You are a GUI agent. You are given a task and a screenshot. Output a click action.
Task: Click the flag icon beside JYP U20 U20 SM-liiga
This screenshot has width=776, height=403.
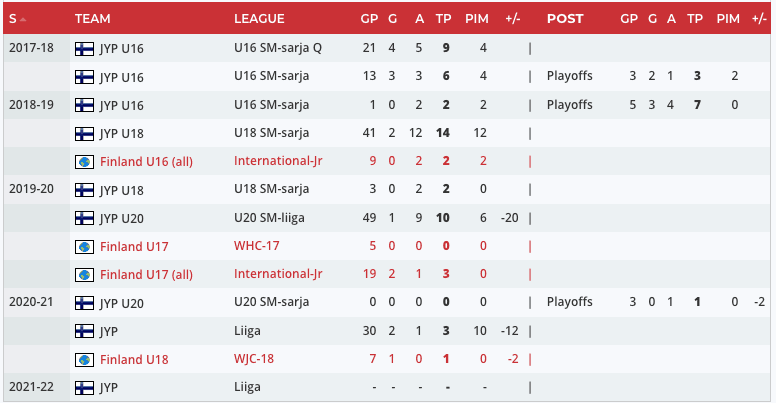point(84,217)
